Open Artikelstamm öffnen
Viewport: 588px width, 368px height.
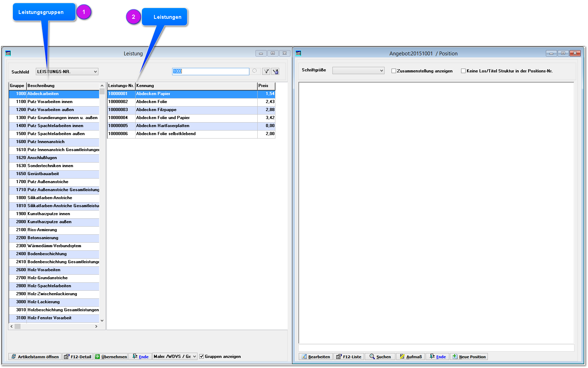35,357
